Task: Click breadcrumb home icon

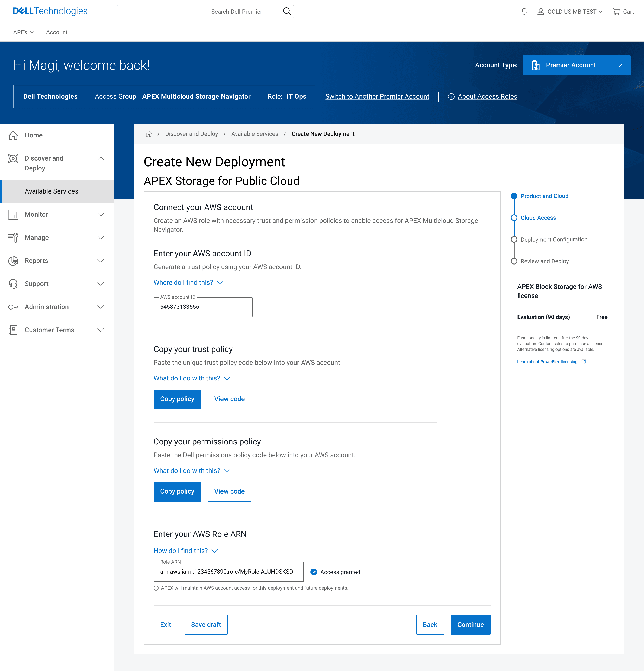Action: click(149, 134)
